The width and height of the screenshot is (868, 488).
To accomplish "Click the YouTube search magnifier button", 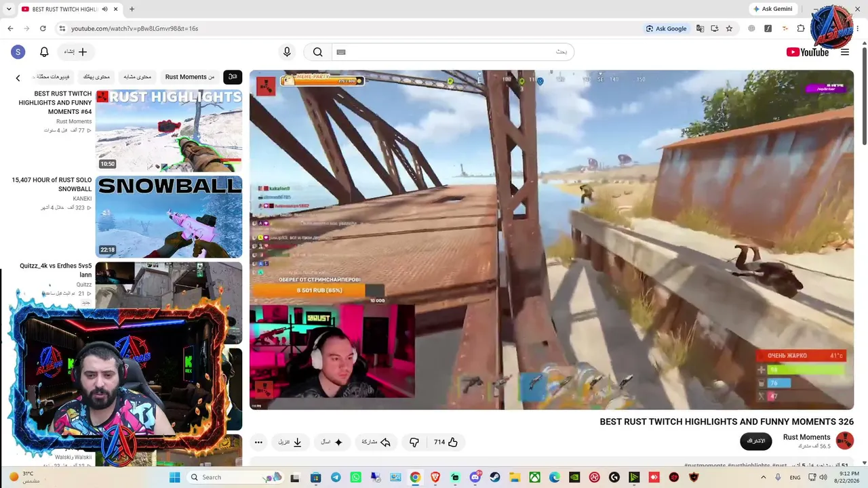I will point(317,52).
